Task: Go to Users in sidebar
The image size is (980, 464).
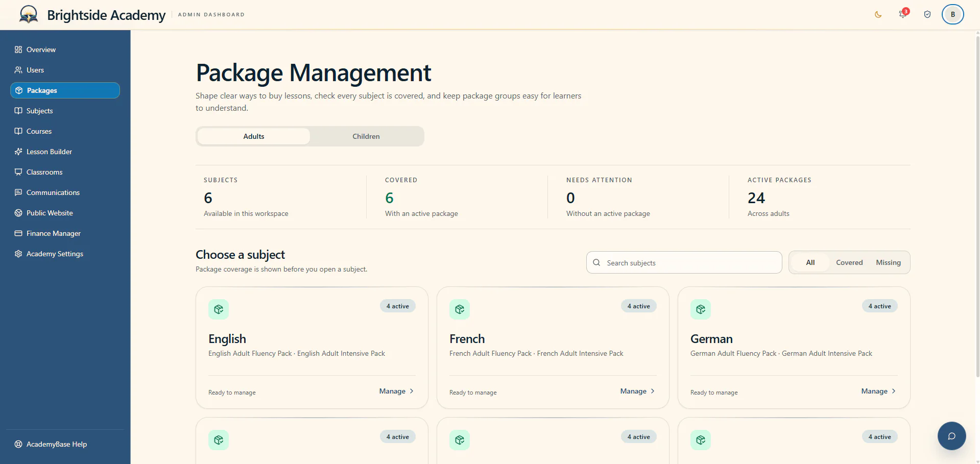Action: [65, 70]
